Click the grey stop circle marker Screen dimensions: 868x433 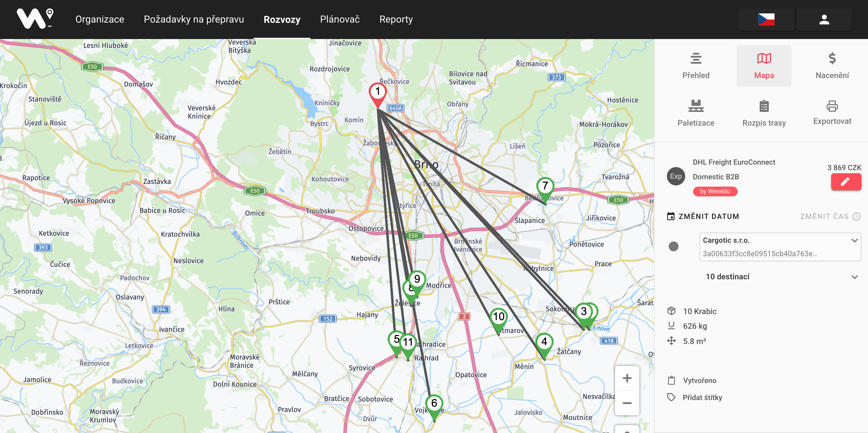coord(673,246)
